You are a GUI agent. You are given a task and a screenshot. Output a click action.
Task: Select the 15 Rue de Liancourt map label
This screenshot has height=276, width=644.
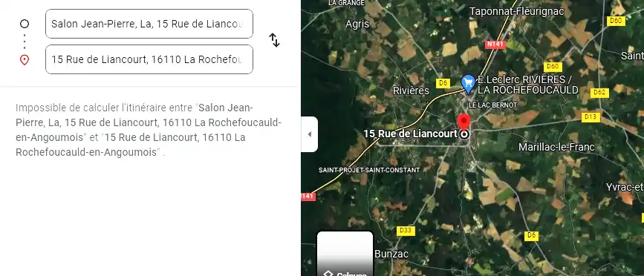[x=410, y=134]
